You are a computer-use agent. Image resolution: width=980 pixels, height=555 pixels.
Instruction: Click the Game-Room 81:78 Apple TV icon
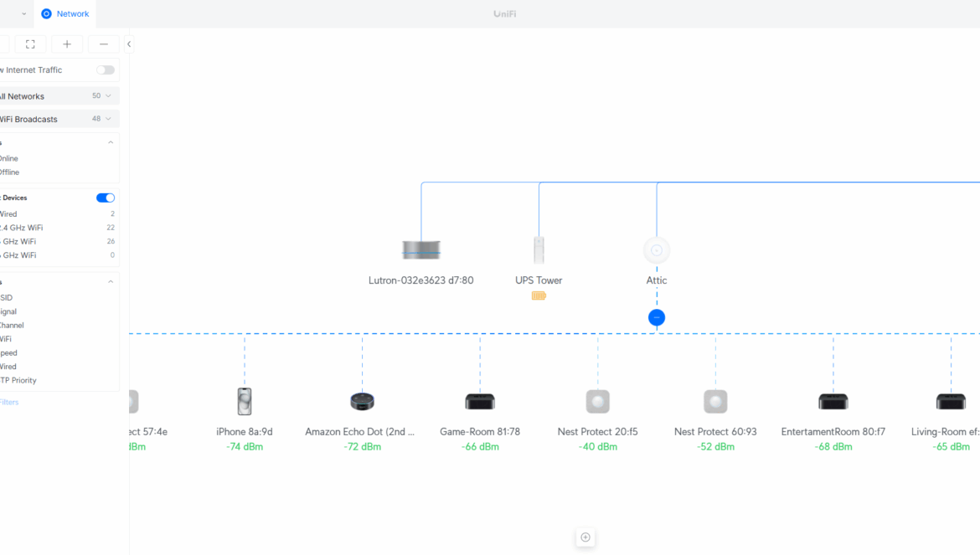(480, 402)
